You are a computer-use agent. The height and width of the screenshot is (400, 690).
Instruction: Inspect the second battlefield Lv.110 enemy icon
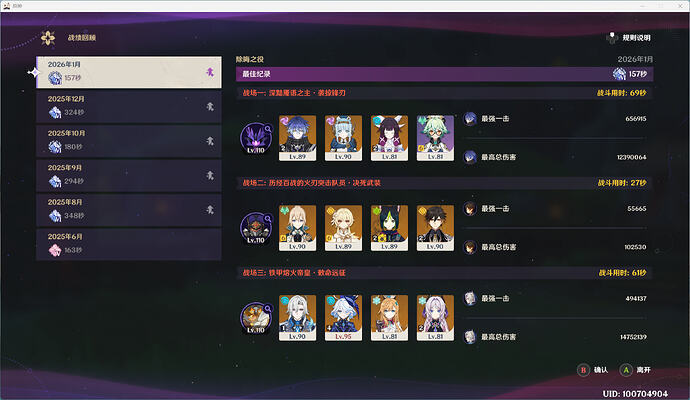pos(256,228)
